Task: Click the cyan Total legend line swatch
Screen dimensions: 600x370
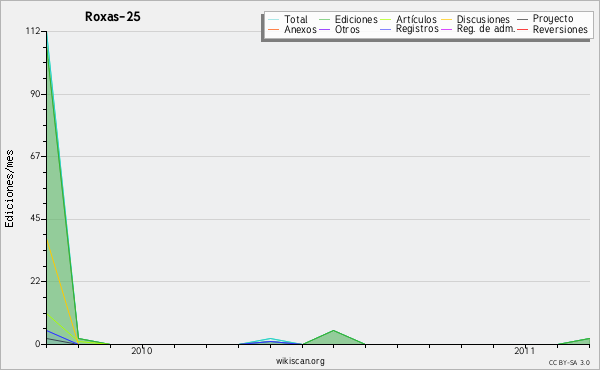Action: pyautogui.click(x=273, y=19)
